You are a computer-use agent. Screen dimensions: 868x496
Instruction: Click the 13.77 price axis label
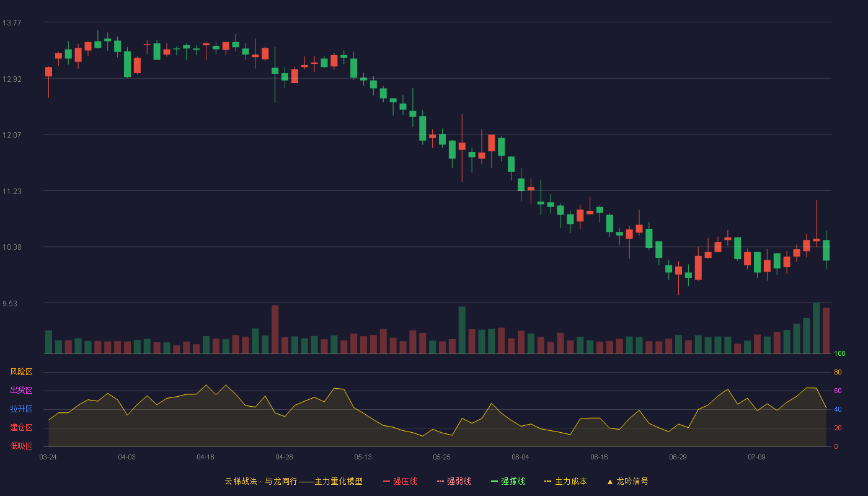12,23
